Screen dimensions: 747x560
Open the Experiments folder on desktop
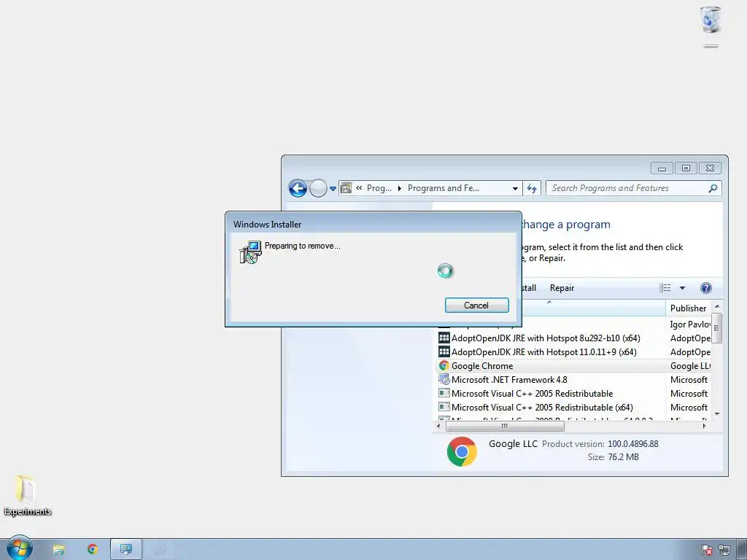(x=27, y=495)
